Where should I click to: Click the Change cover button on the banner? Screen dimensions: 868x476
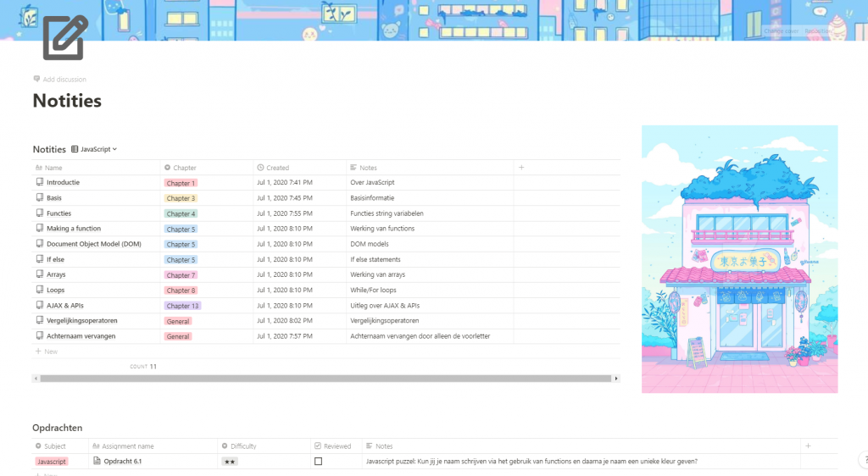point(781,31)
